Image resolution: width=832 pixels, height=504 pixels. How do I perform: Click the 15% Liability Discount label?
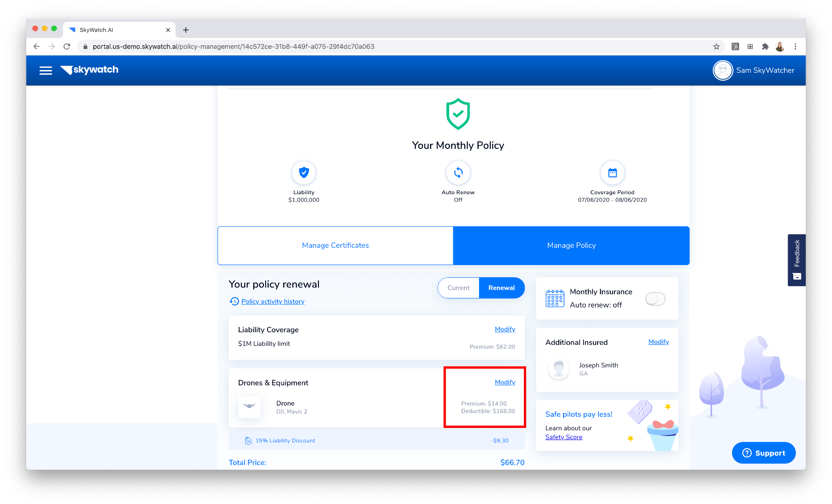(x=285, y=441)
